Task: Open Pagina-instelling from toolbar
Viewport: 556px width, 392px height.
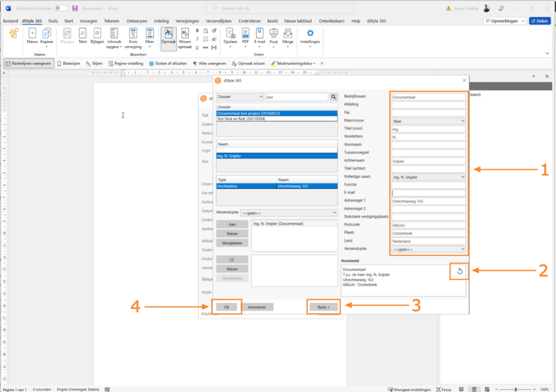Action: pyautogui.click(x=126, y=64)
